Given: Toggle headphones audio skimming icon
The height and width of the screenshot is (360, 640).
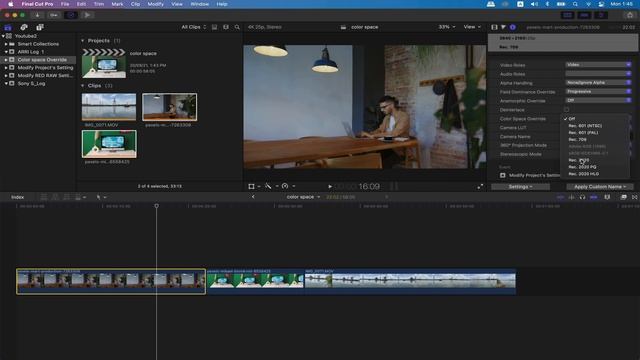Looking at the screenshot, I should (x=582, y=197).
